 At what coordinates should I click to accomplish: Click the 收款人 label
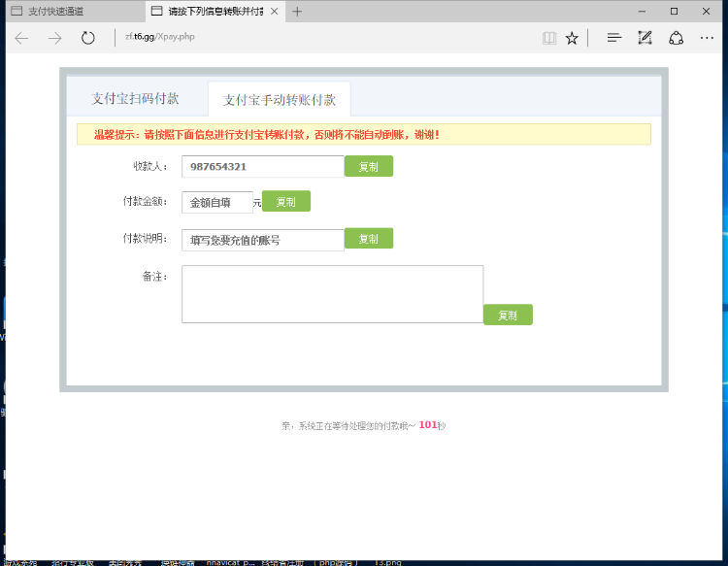149,166
